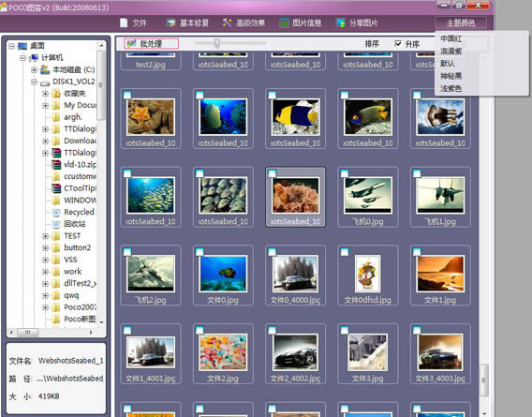This screenshot has height=417, width=532.
Task: Select the jellyfish photo thumbnail
Action: pyautogui.click(x=440, y=117)
